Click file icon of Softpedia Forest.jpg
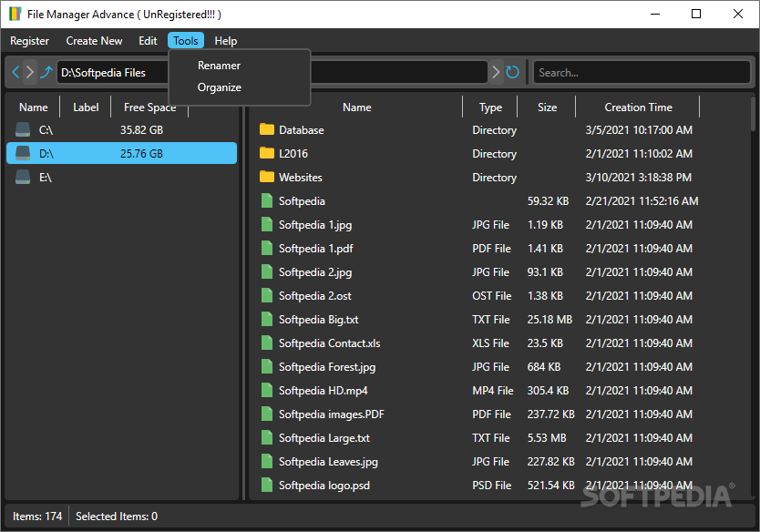 [x=267, y=367]
